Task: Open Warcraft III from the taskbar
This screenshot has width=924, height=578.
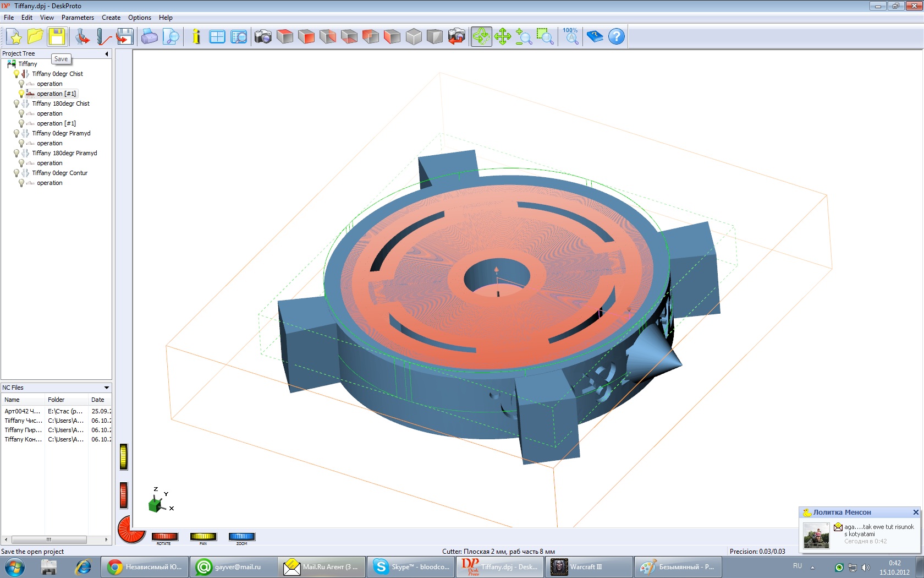Action: coord(588,567)
